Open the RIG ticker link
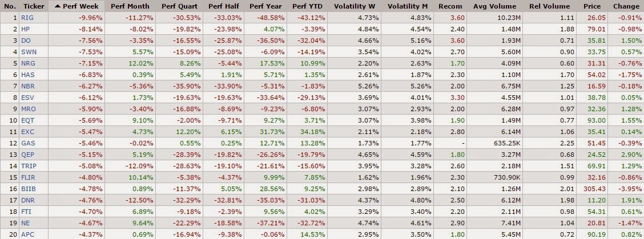The image size is (644, 239). click(x=27, y=18)
